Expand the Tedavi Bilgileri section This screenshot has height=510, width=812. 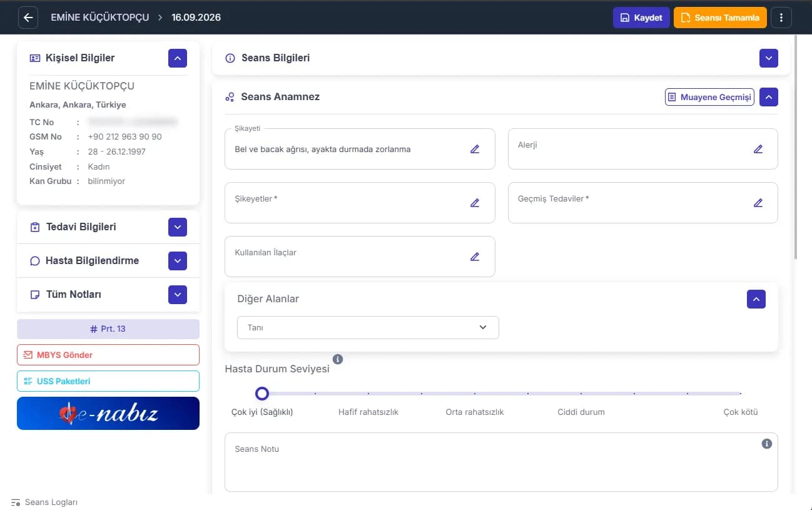(x=178, y=227)
